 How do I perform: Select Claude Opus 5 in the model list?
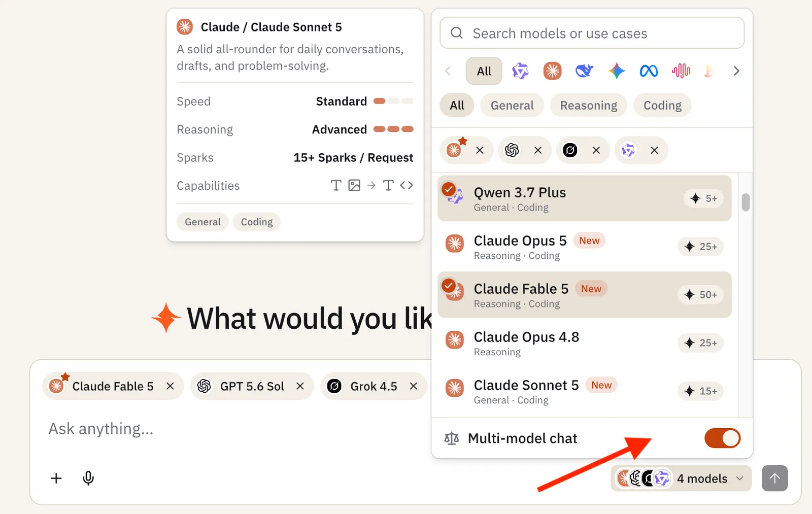pyautogui.click(x=584, y=247)
